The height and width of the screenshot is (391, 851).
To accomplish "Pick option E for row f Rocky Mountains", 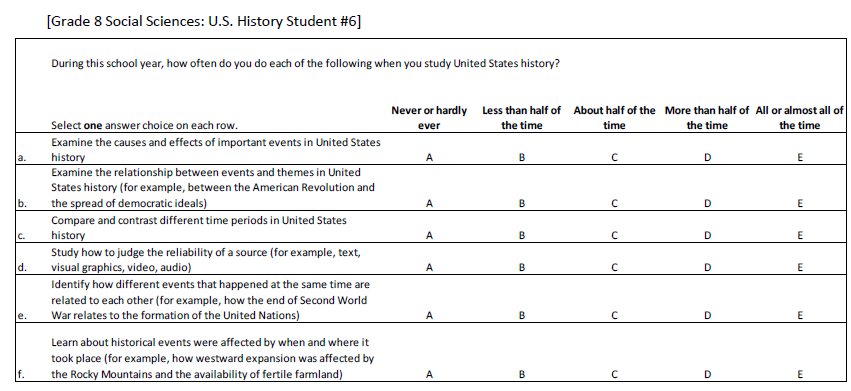I will pyautogui.click(x=800, y=374).
